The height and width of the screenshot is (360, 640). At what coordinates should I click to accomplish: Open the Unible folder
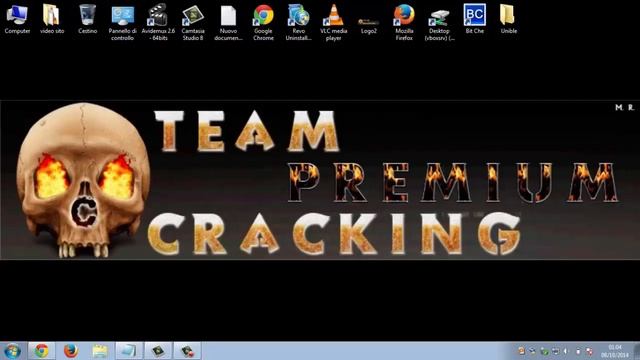(x=509, y=19)
